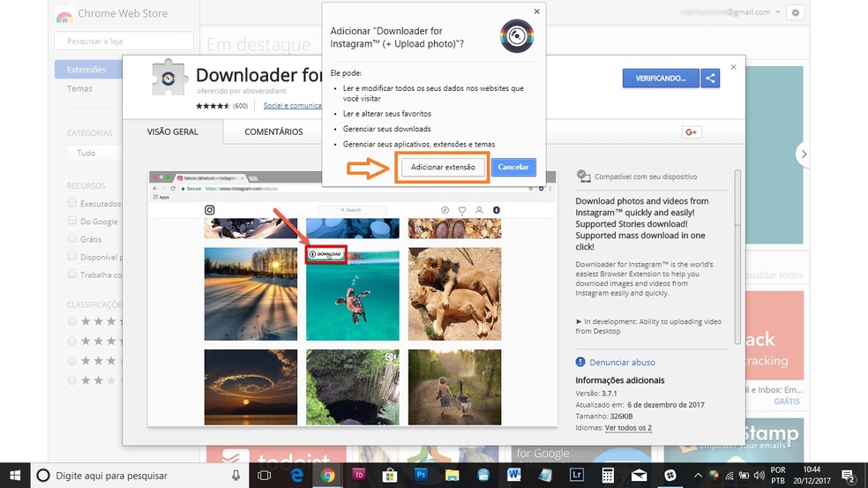Select Temas in the store sidebar

pos(79,88)
